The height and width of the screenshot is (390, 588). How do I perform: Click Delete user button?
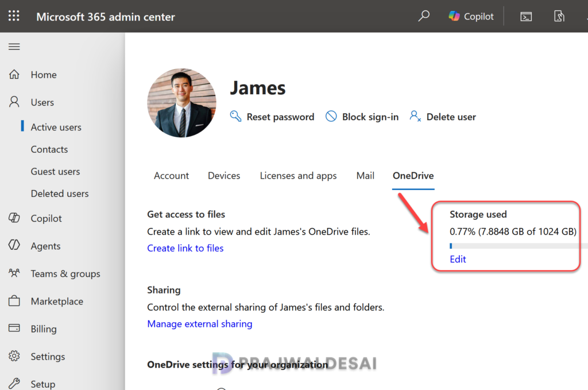443,117
